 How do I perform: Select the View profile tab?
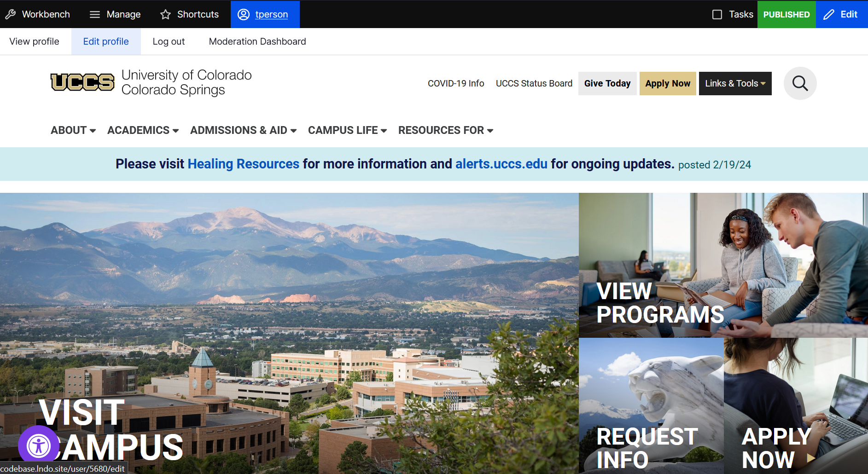pos(35,41)
